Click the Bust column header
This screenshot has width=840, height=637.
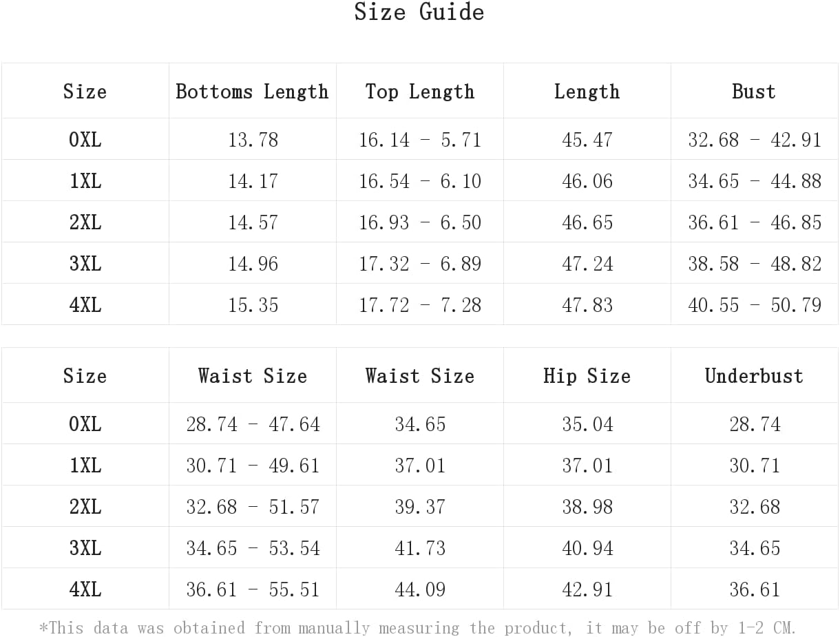coord(754,92)
